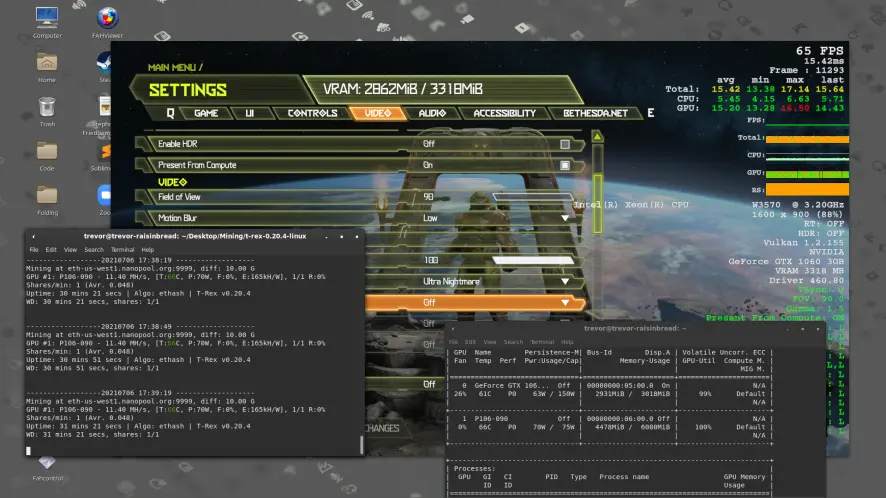
Task: Switch to the UI settings tab
Action: 249,113
